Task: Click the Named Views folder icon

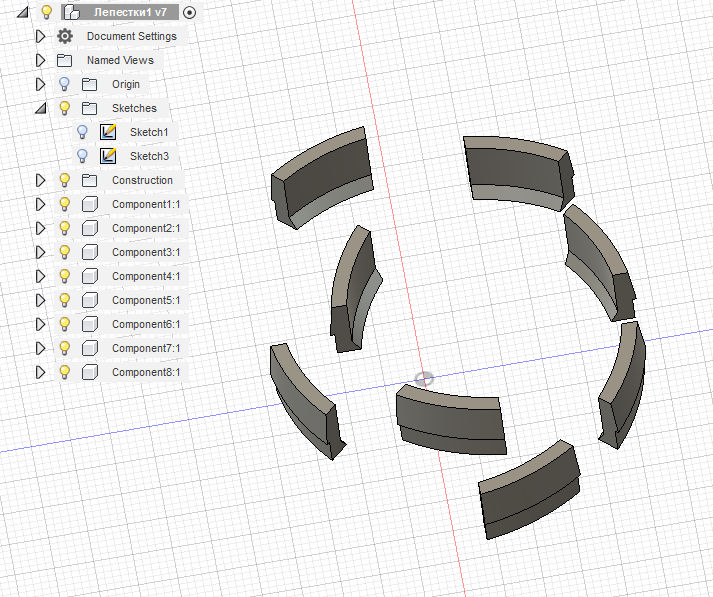Action: coord(65,60)
